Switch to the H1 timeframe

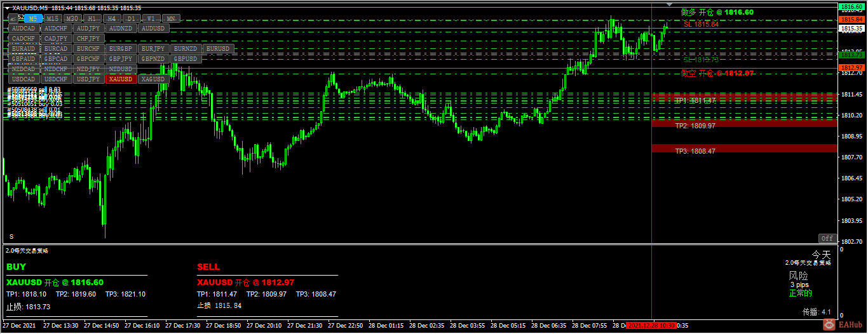92,18
